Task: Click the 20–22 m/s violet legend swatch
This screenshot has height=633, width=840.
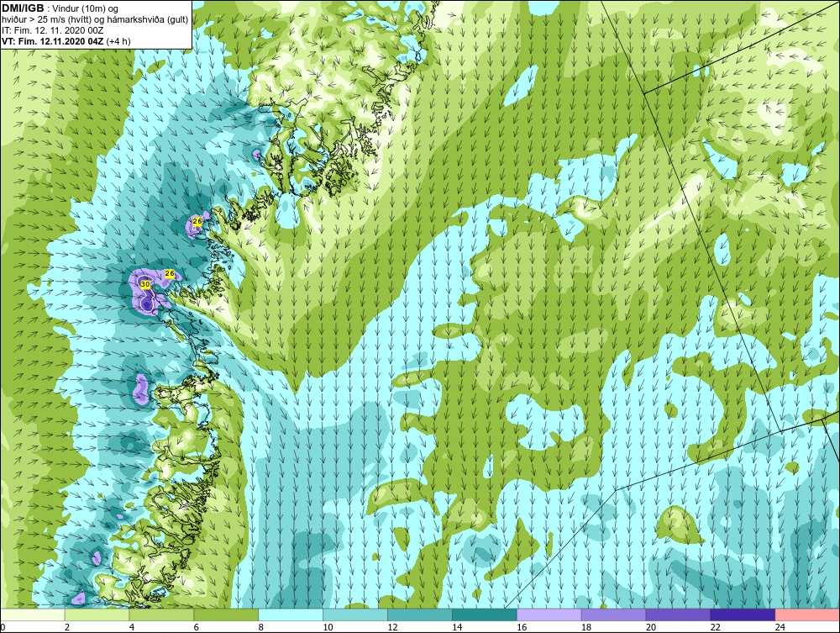Action: point(678,615)
